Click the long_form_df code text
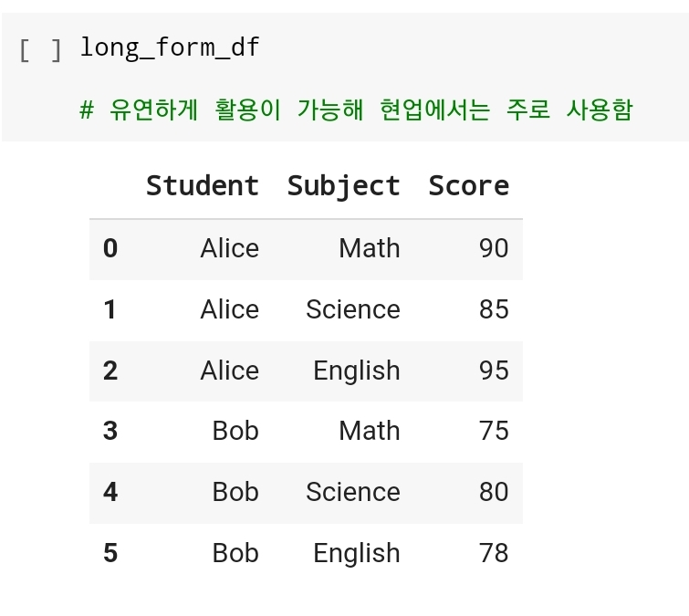Screen dimensions: 689x616 [x=170, y=47]
